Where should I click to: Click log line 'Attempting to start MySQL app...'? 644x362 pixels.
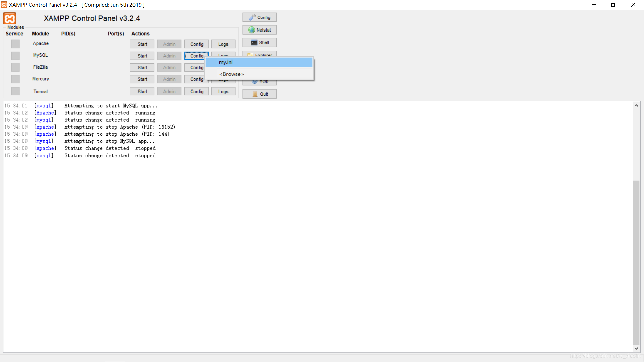click(111, 106)
